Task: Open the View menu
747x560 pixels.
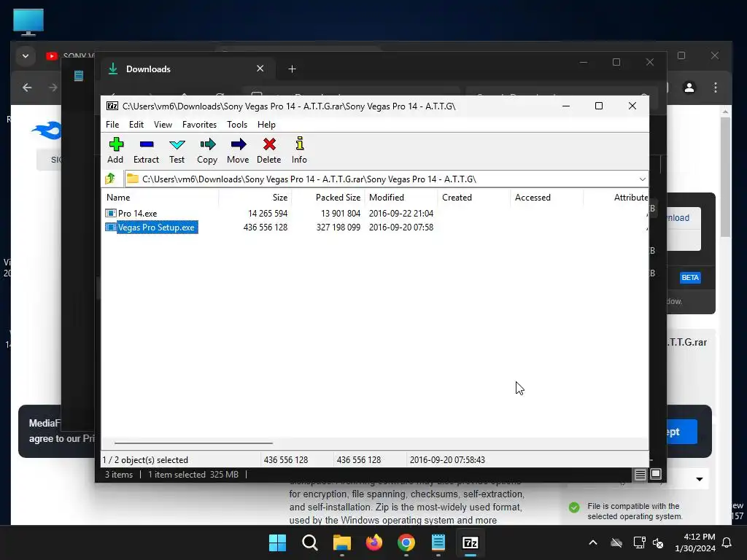Action: (163, 124)
